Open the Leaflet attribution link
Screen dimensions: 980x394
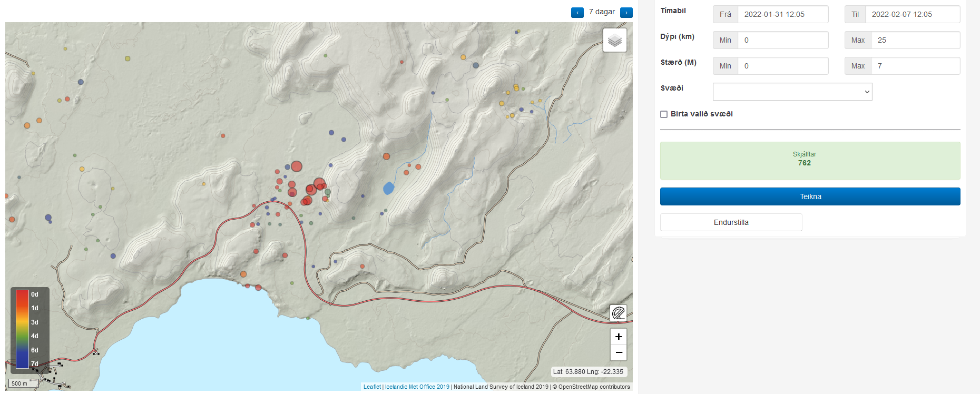pos(372,387)
